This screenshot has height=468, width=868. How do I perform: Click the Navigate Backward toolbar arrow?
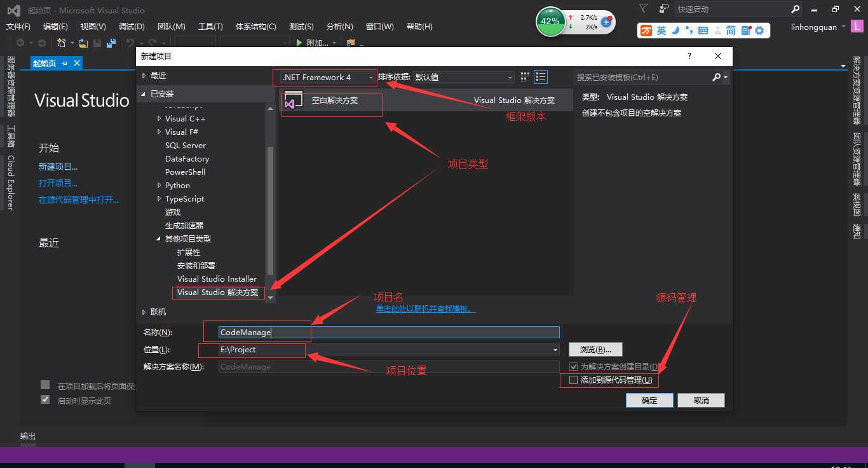tap(20, 43)
